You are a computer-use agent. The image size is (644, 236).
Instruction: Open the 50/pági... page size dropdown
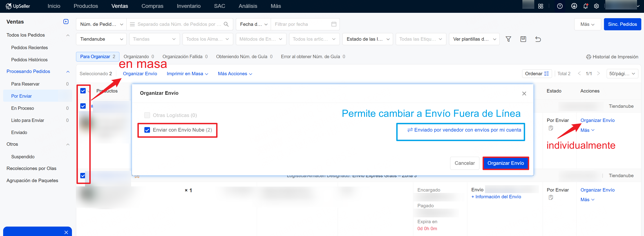click(622, 73)
